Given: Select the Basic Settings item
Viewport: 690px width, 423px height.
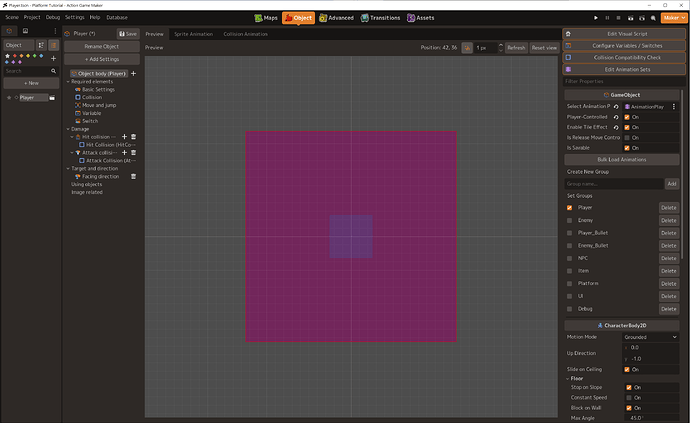Looking at the screenshot, I should point(95,89).
